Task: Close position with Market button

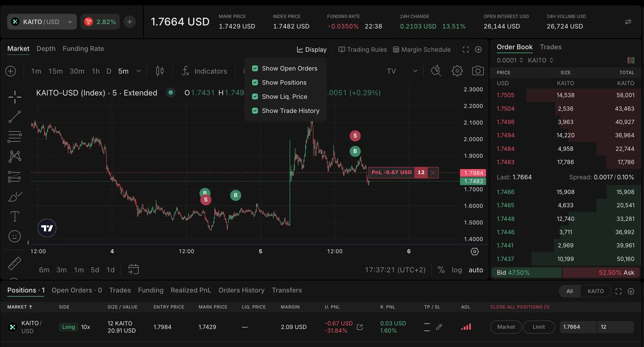Action: [506, 327]
